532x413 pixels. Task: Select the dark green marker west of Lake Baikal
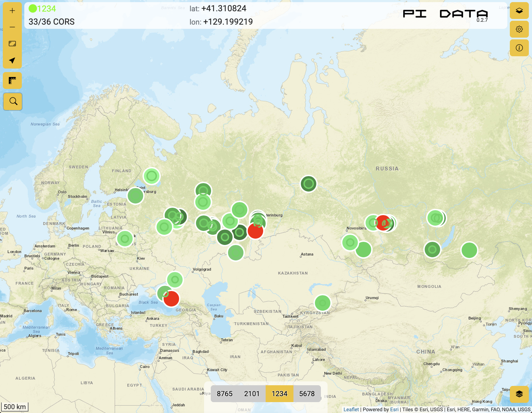[x=432, y=250]
